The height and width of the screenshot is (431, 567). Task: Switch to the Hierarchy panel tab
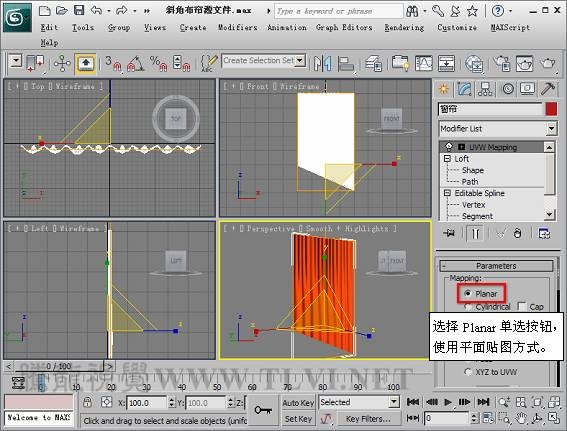click(x=485, y=89)
